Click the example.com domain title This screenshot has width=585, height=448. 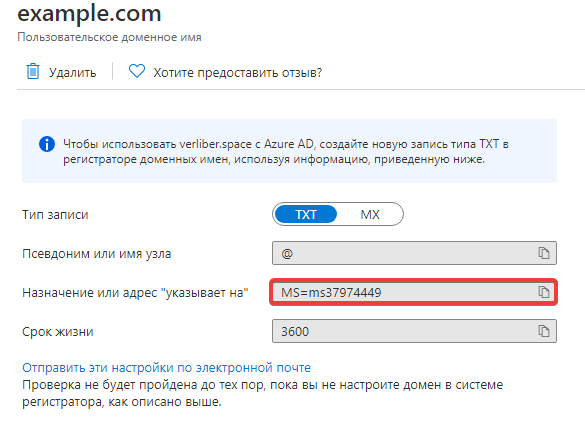[89, 13]
